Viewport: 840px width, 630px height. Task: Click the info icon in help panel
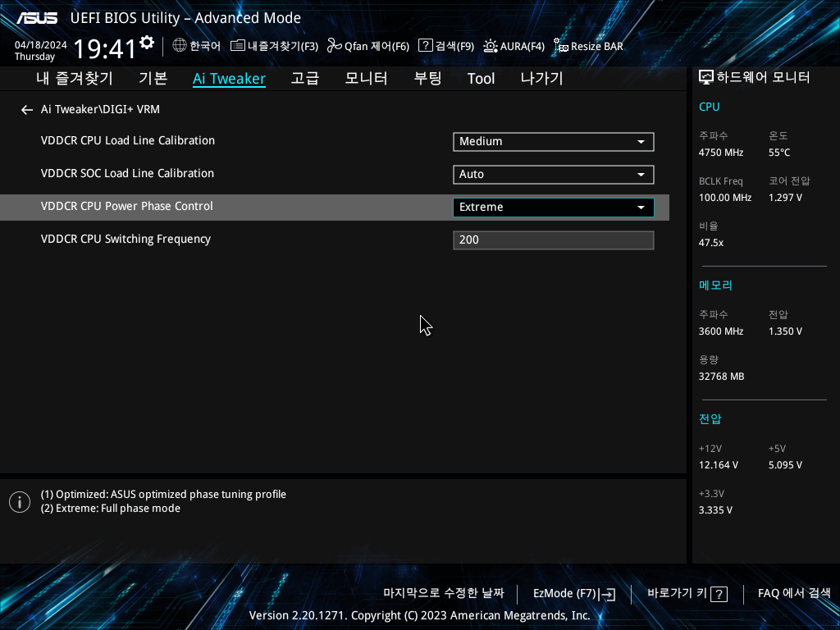point(20,502)
